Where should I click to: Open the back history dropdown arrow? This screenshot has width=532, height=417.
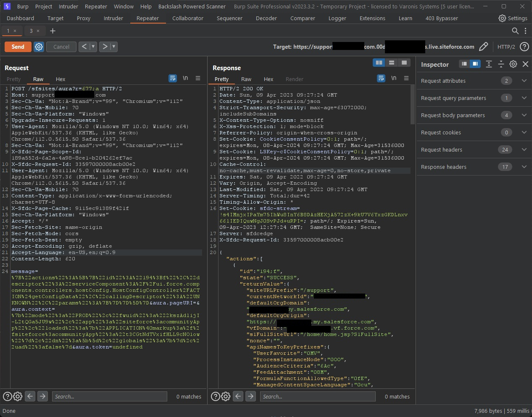(93, 47)
